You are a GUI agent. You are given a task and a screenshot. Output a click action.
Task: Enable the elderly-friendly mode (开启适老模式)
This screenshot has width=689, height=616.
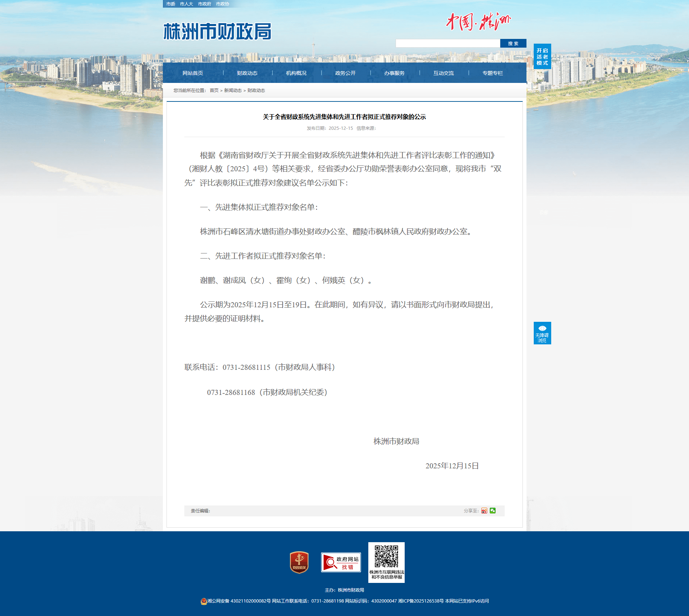(542, 57)
